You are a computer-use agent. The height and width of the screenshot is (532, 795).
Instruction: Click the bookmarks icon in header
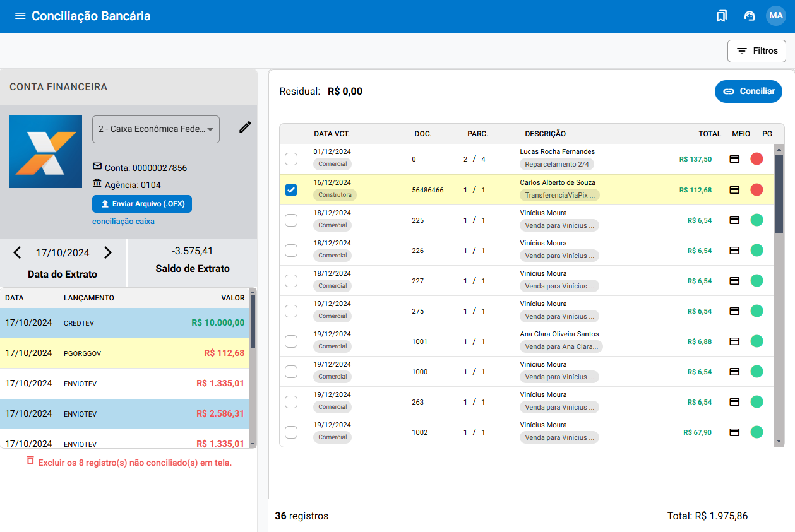(x=721, y=16)
